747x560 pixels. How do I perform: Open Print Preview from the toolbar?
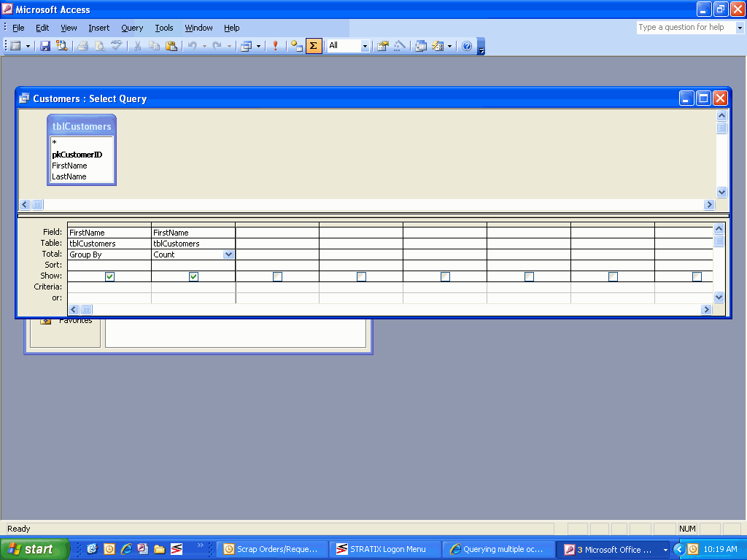pos(99,46)
